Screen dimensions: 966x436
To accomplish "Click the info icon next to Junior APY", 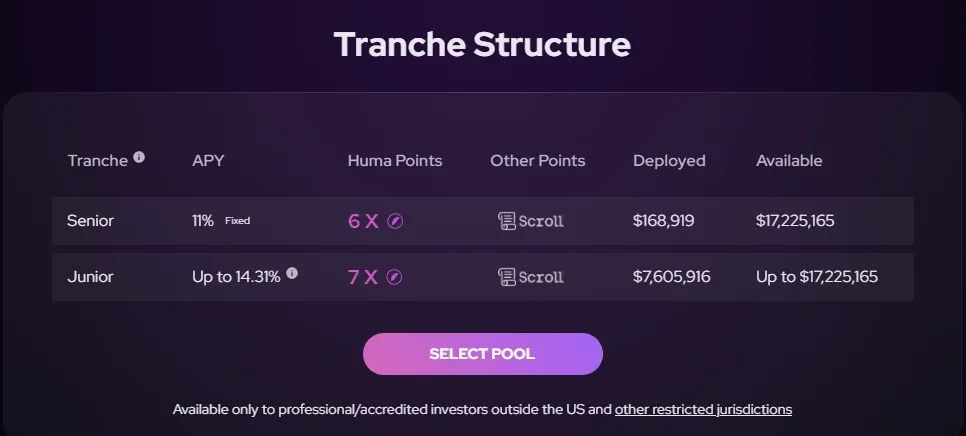I will [x=292, y=273].
